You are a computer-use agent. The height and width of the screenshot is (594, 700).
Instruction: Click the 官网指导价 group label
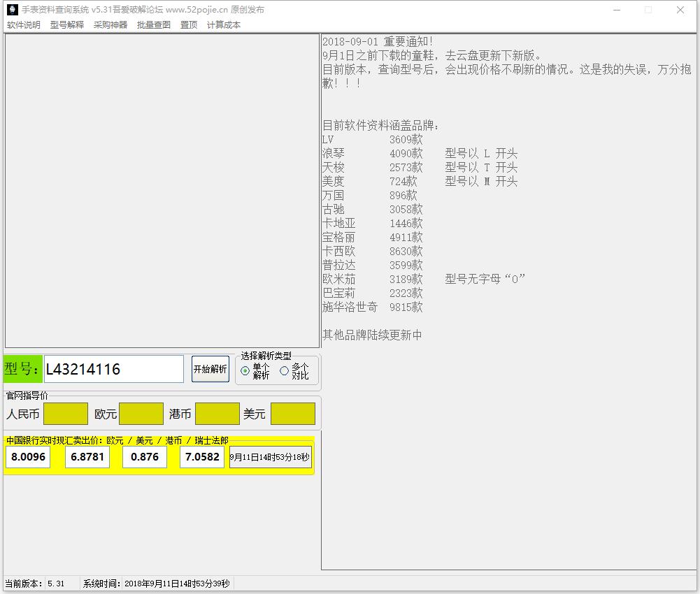pyautogui.click(x=27, y=396)
